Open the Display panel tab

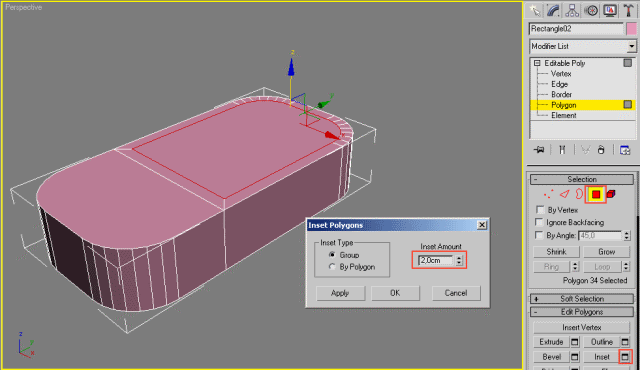[x=610, y=11]
